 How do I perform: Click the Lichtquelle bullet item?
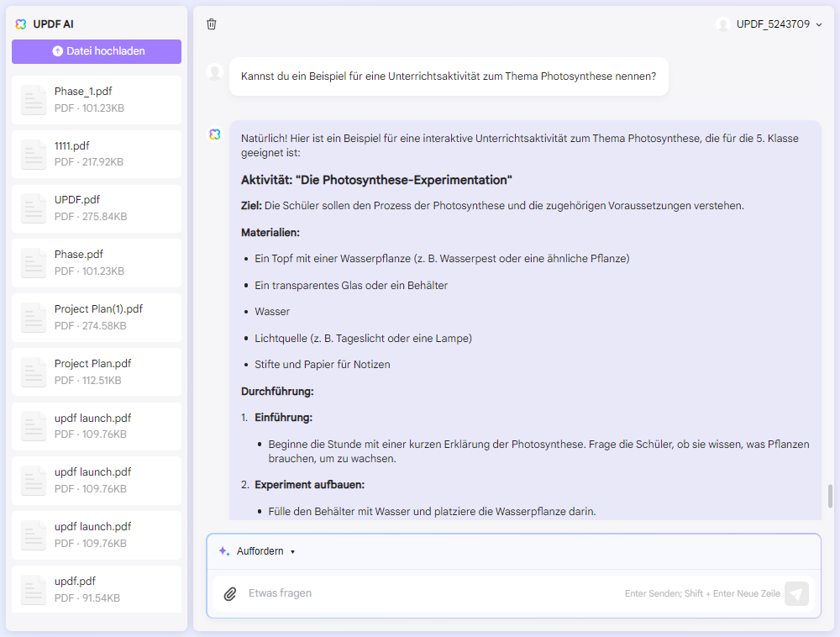coord(363,339)
